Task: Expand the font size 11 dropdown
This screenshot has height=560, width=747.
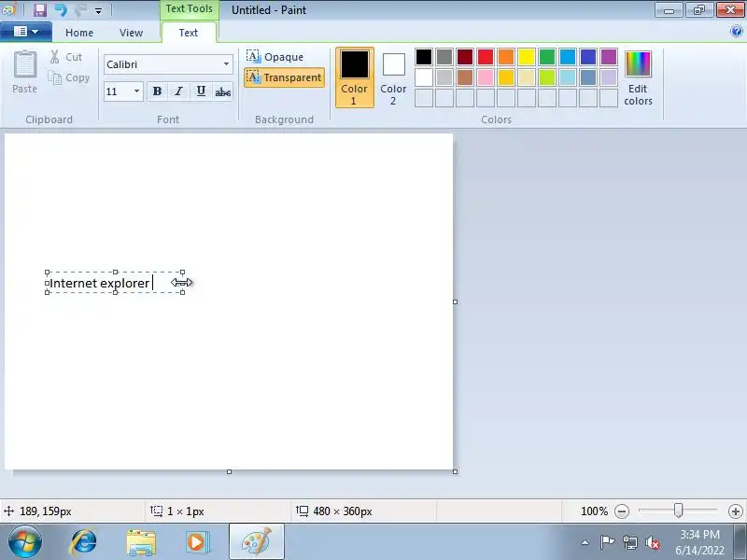Action: coord(136,91)
